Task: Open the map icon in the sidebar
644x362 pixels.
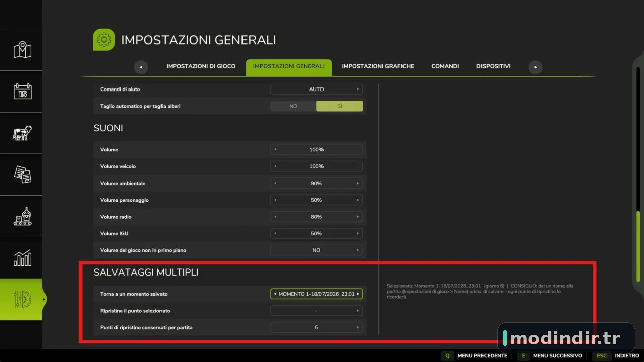Action: point(22,50)
